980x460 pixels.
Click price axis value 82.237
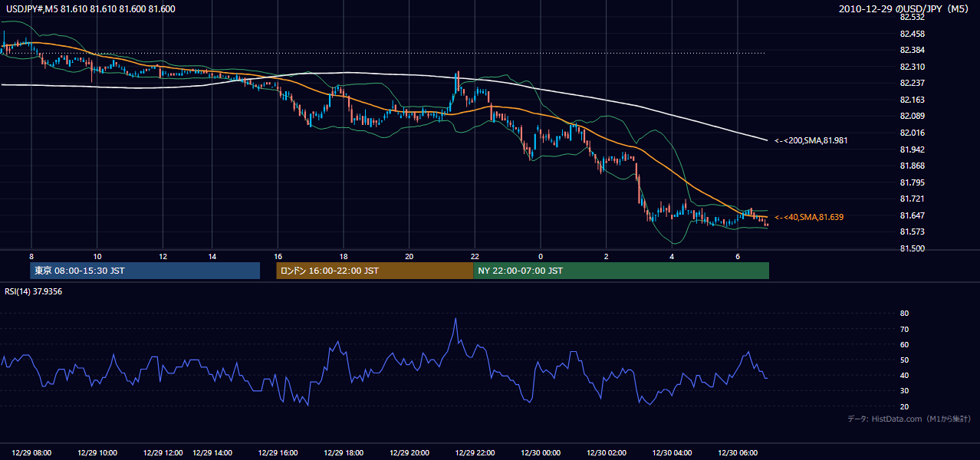point(913,83)
